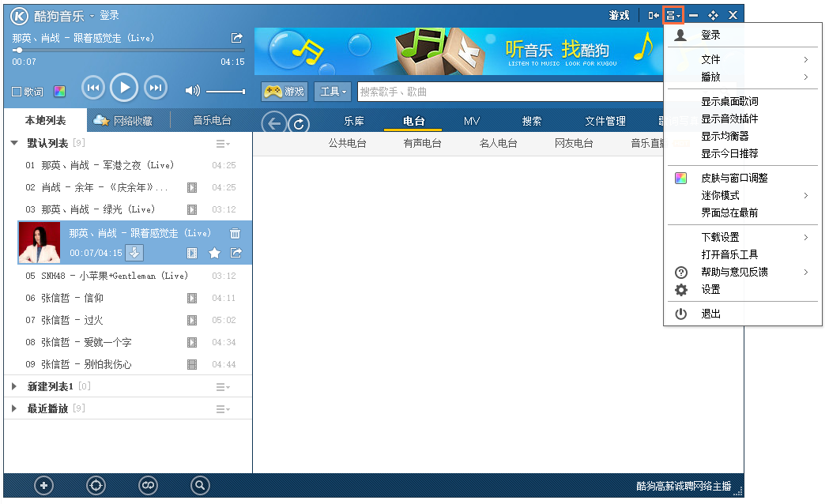Select 名人电台 sub-tab
The width and height of the screenshot is (829, 504).
click(498, 143)
